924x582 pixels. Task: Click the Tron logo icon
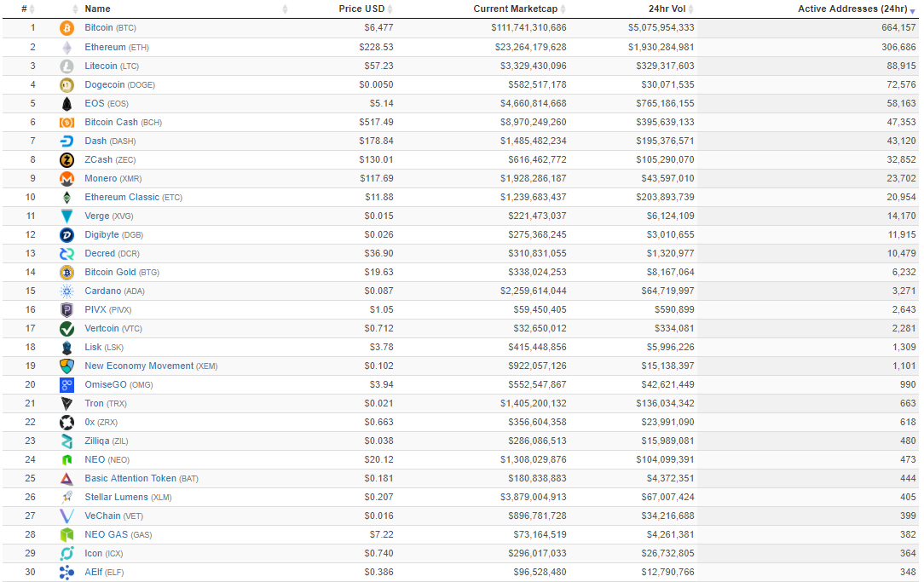click(66, 404)
